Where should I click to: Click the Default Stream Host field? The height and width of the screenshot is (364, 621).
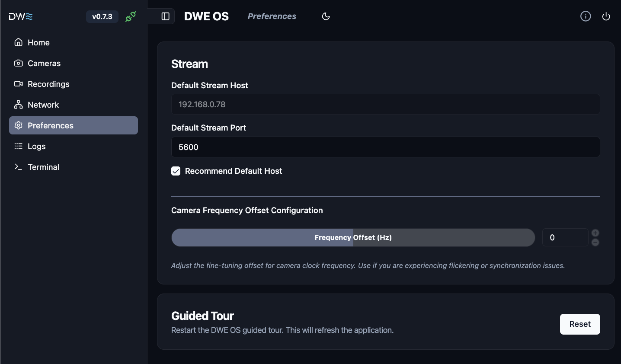pyautogui.click(x=385, y=104)
